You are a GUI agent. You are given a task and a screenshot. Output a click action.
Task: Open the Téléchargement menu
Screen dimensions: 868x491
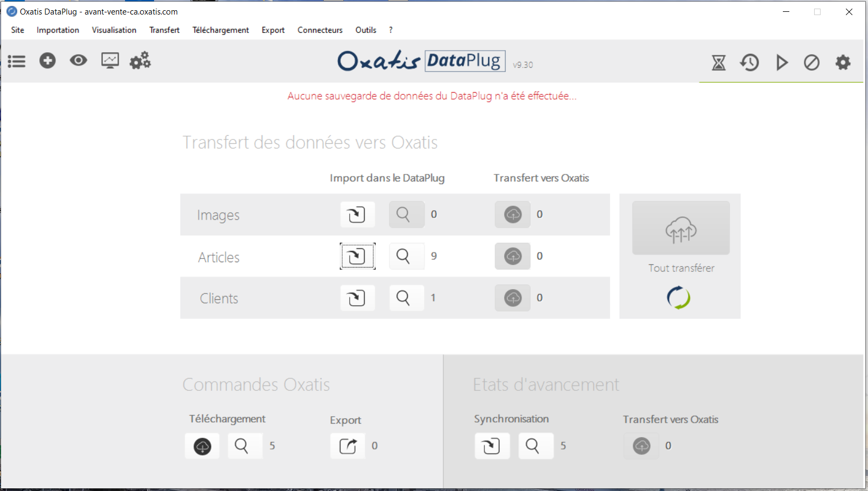click(x=221, y=30)
